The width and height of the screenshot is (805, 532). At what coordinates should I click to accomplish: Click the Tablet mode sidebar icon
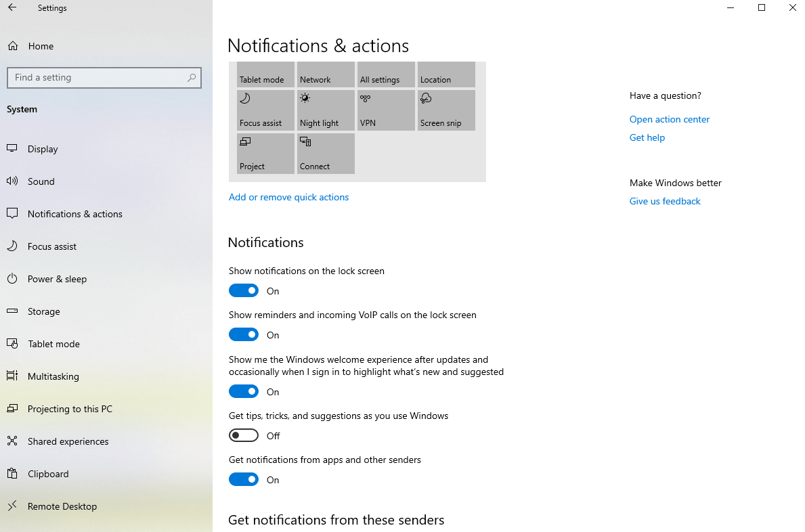tap(12, 344)
